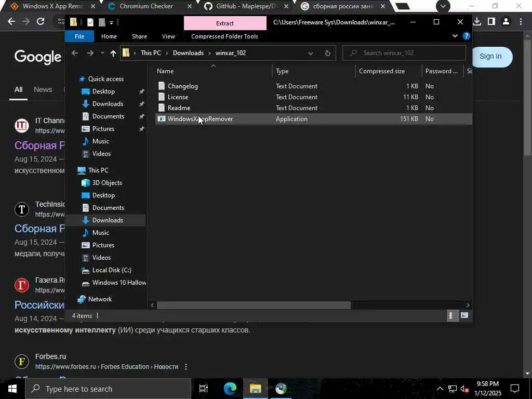
Task: Open Microsoft Edge from the taskbar
Action: click(x=230, y=389)
